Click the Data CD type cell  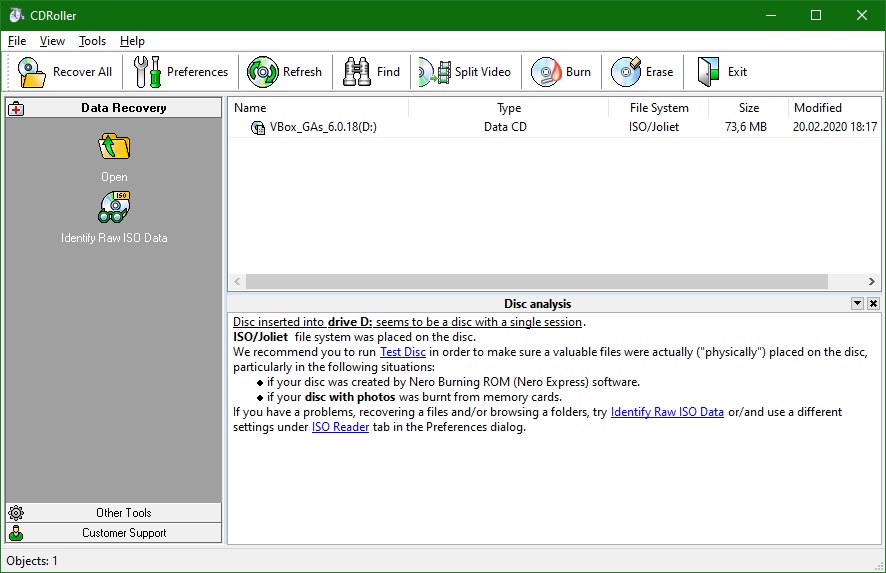tap(505, 127)
